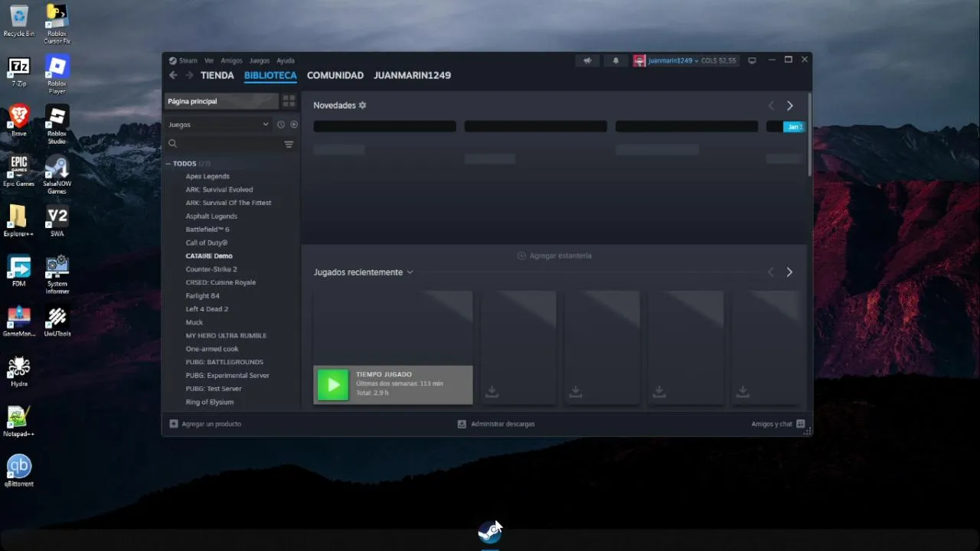980x551 pixels.
Task: Select Battlefield™ 6 in the library
Action: click(x=207, y=230)
